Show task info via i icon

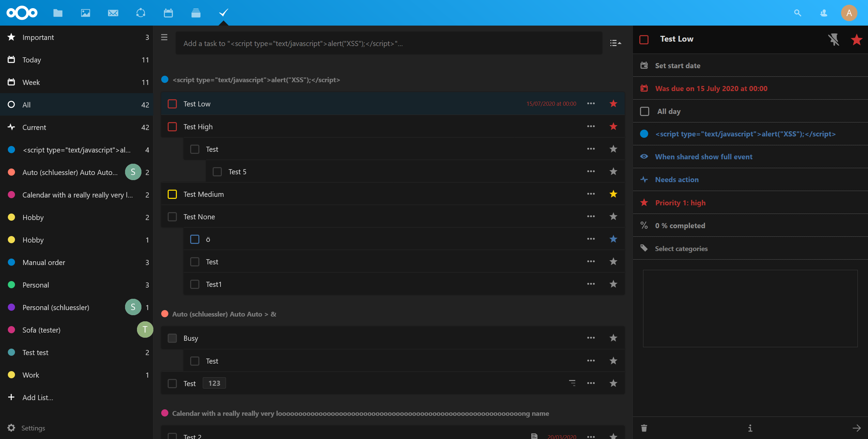(x=750, y=428)
